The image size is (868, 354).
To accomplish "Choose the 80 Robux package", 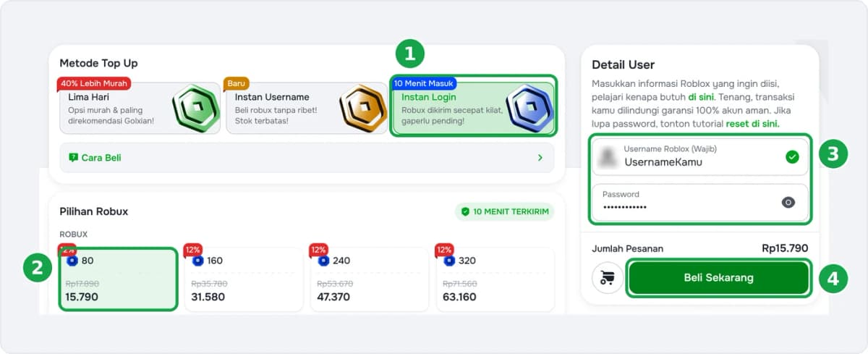I will point(118,279).
